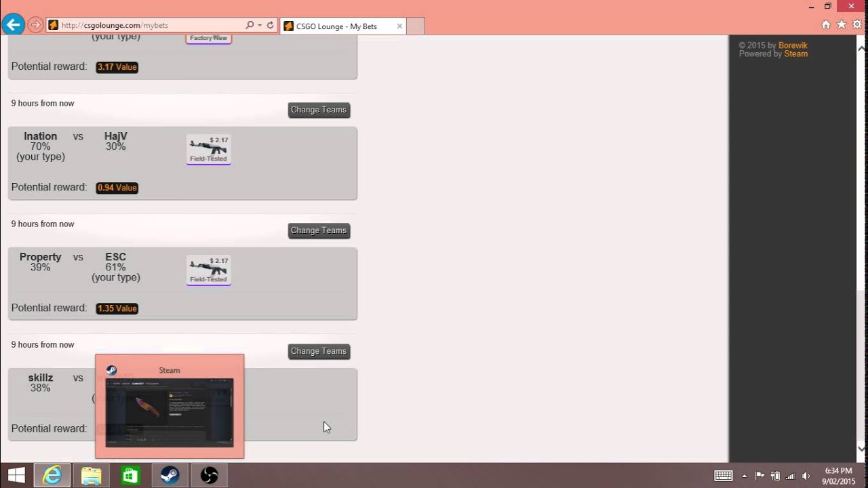
Task: Click Change Teams for skillz match
Action: click(x=319, y=351)
